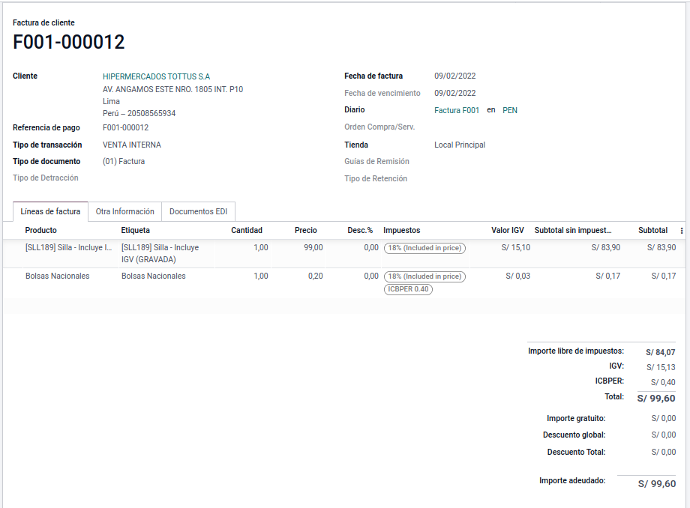Switch to the Otra Información tab
This screenshot has width=690, height=508.
click(x=125, y=212)
